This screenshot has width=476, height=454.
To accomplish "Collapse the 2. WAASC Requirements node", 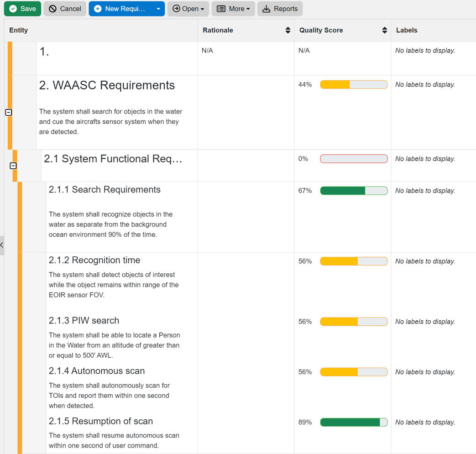I will (x=8, y=112).
